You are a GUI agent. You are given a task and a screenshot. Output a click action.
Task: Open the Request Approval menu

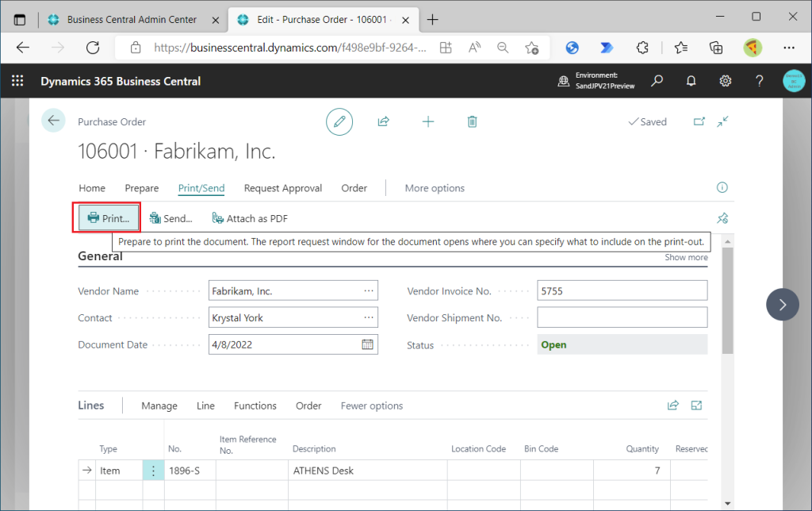point(283,188)
